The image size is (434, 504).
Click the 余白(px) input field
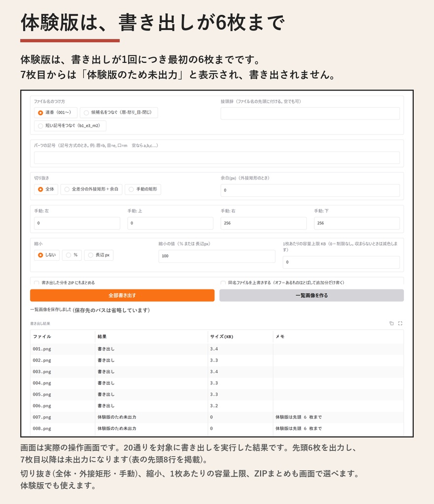point(310,190)
